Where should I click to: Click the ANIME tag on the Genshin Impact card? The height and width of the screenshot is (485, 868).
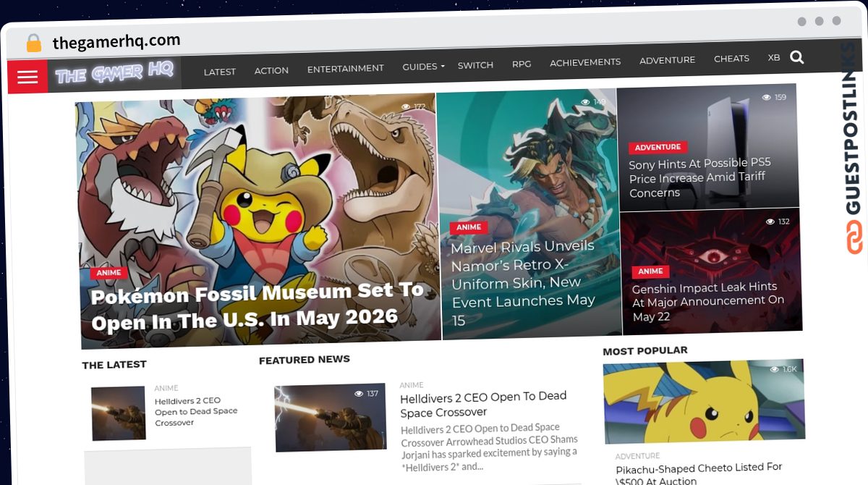click(650, 271)
